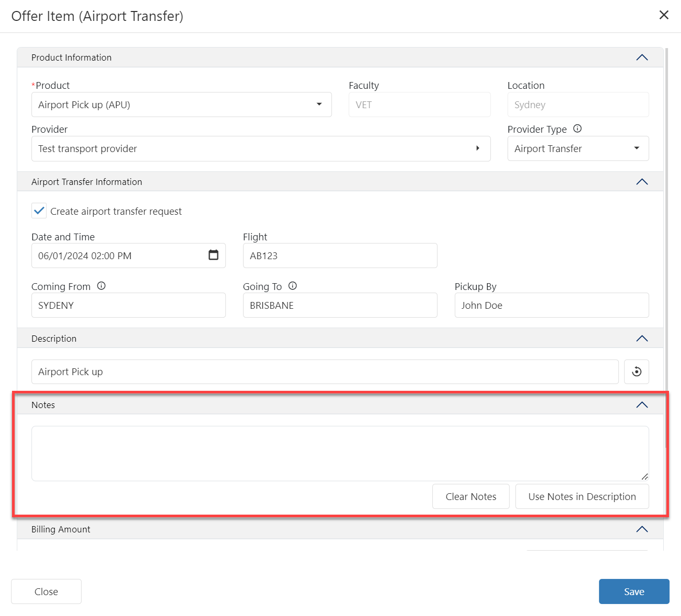Viewport: 681px width, 616px height.
Task: Click the Clear Notes button
Action: coord(470,496)
